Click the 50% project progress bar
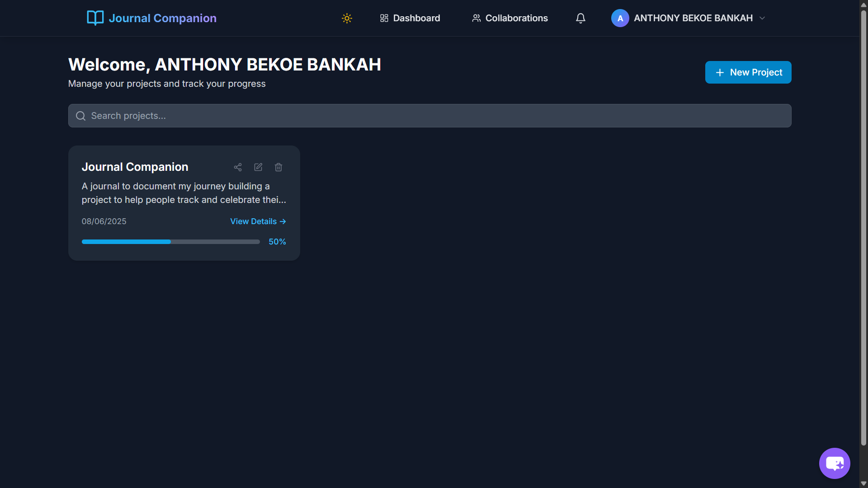 click(170, 242)
